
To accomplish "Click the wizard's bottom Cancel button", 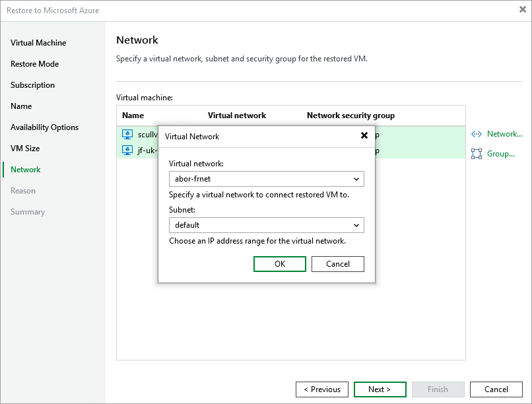I will (x=496, y=389).
